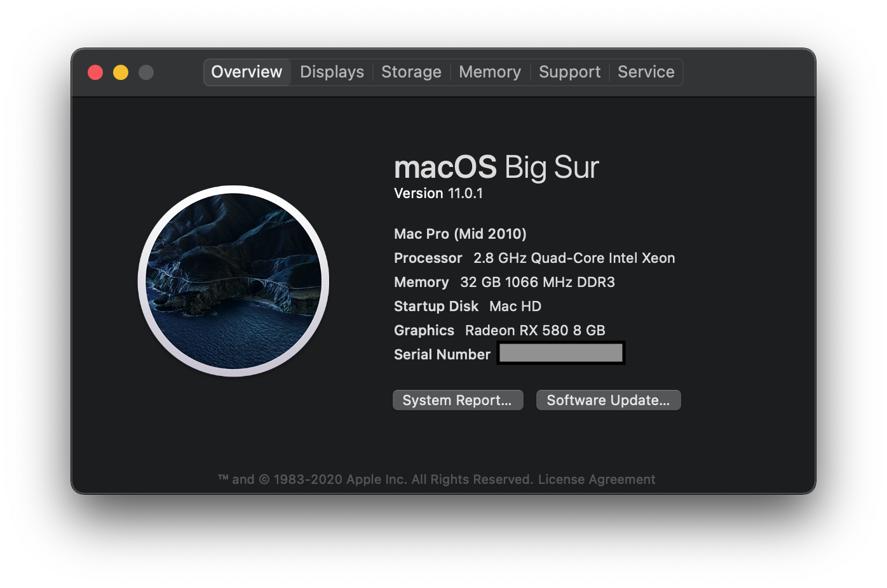This screenshot has height=588, width=887.
Task: Click the Processor label
Action: [x=428, y=258]
